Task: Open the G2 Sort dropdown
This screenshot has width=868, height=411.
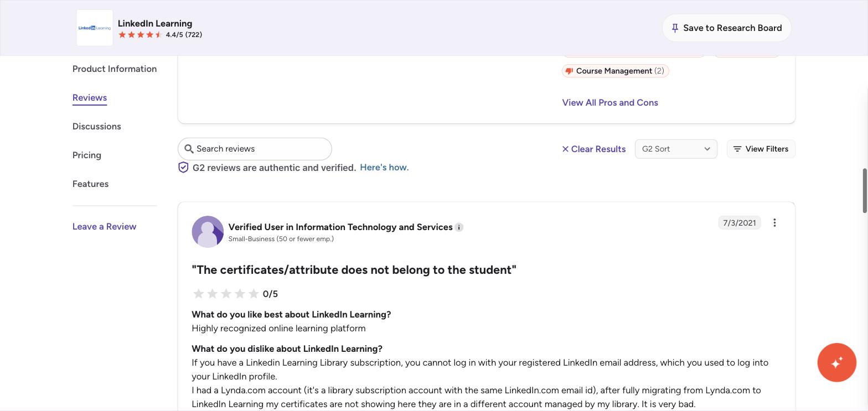Action: coord(676,149)
